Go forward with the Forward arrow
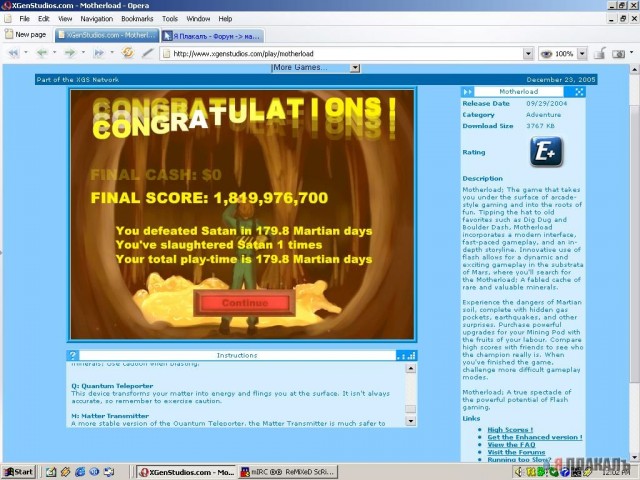This screenshot has width=640, height=480. [71, 53]
